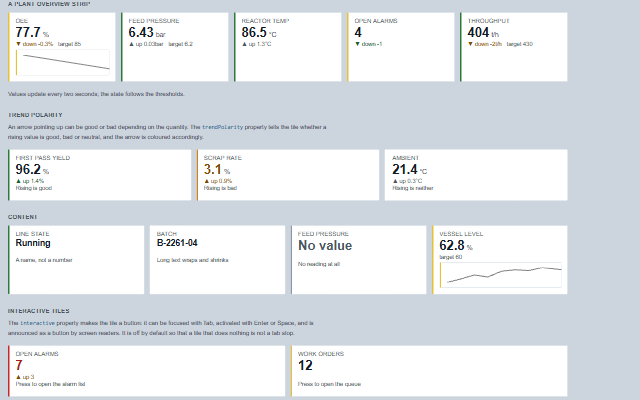The image size is (640, 400).
Task: Select the Vessel Level value 62.8
Action: 451,245
